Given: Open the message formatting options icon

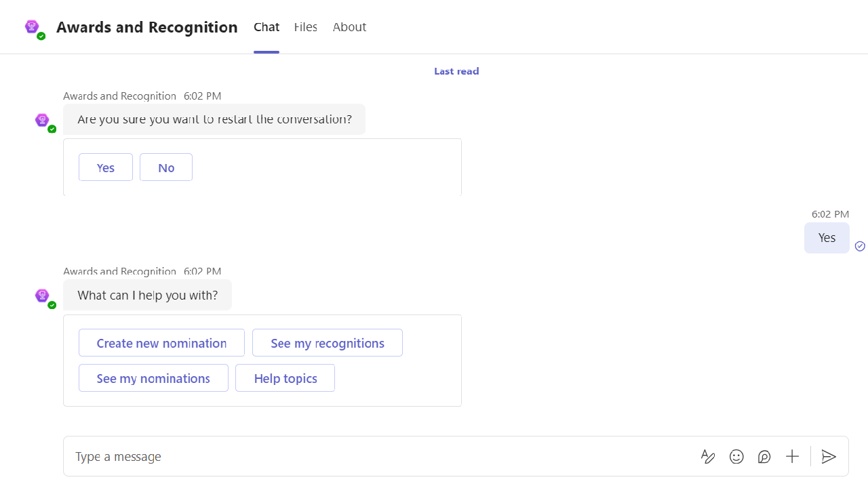Looking at the screenshot, I should (708, 457).
